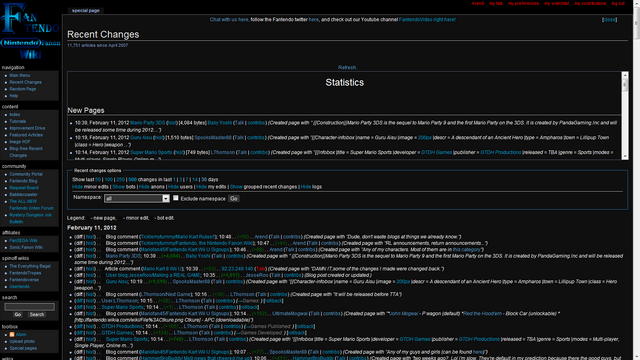This screenshot has height=360, width=640.
Task: Show changes from last 30 days
Action: pyautogui.click(x=204, y=180)
